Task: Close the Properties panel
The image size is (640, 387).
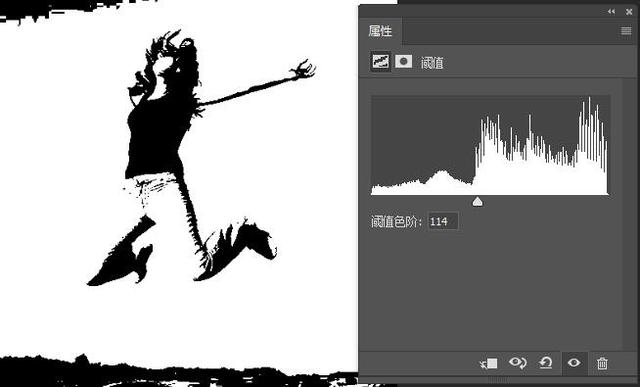Action: tap(629, 12)
